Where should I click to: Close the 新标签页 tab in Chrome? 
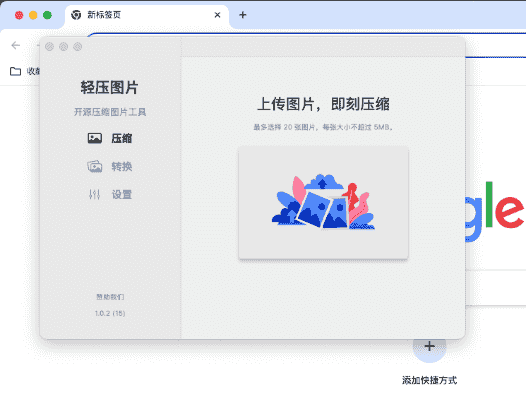[x=217, y=15]
